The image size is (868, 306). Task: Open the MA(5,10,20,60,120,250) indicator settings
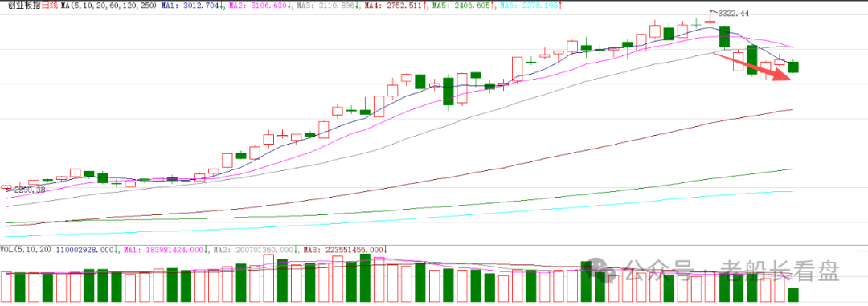pyautogui.click(x=109, y=6)
